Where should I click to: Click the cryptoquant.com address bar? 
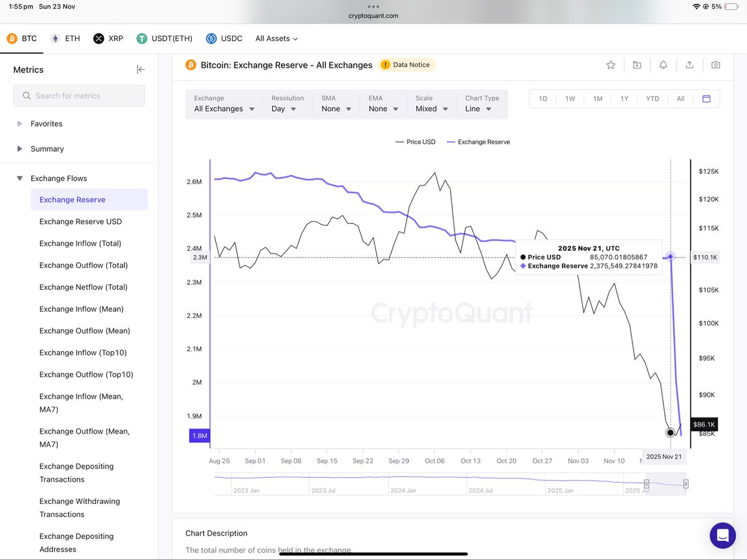[374, 16]
